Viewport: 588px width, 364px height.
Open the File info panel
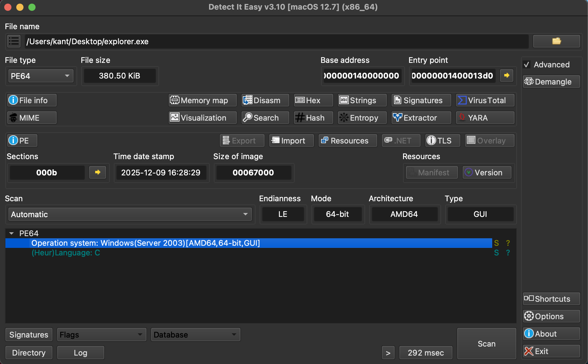tap(32, 100)
